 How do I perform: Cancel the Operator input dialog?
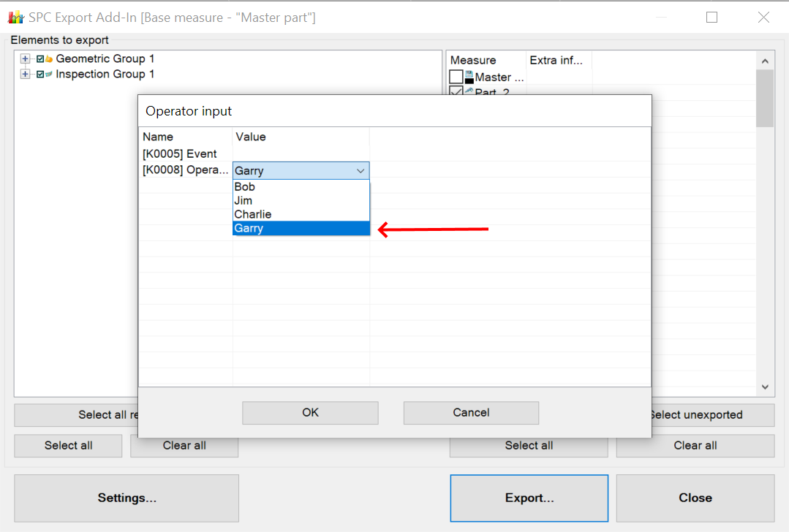coord(470,412)
